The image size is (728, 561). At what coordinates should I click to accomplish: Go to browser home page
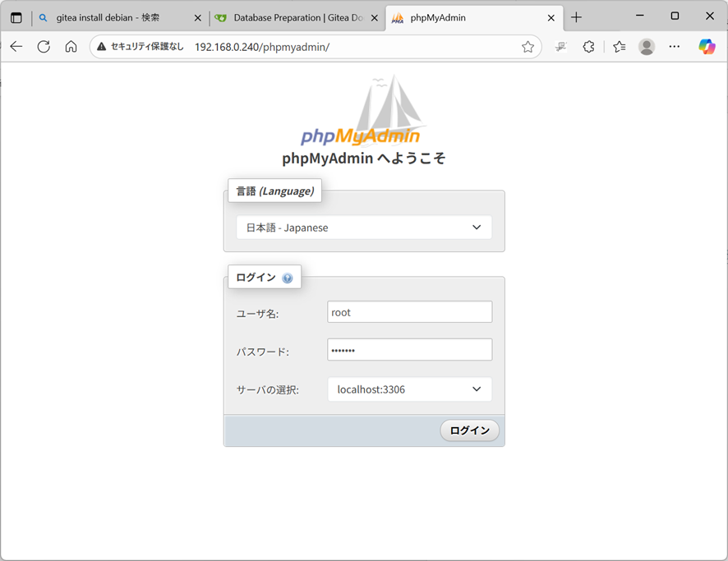(71, 46)
